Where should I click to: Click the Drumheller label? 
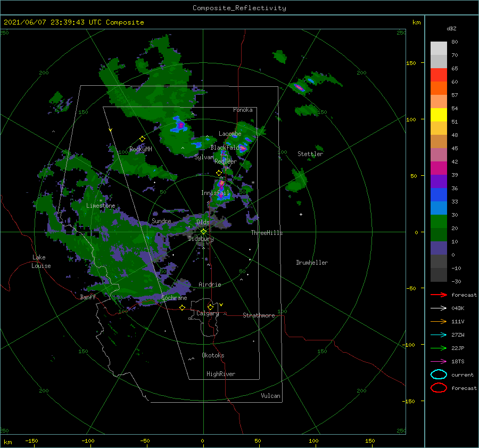311,263
